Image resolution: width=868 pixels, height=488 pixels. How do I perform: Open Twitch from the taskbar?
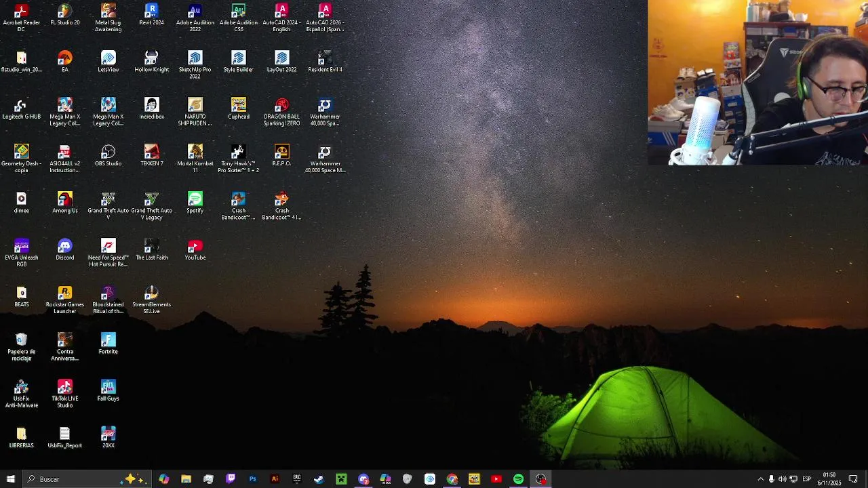pyautogui.click(x=231, y=479)
